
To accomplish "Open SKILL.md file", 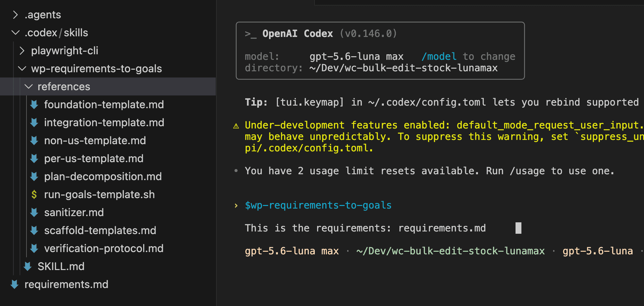I will 61,266.
